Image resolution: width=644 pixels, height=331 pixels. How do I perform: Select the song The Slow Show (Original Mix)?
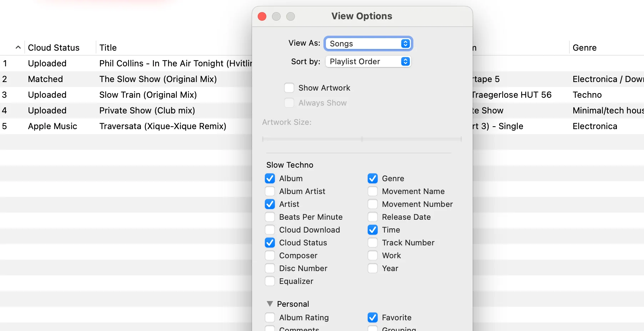[x=158, y=79]
